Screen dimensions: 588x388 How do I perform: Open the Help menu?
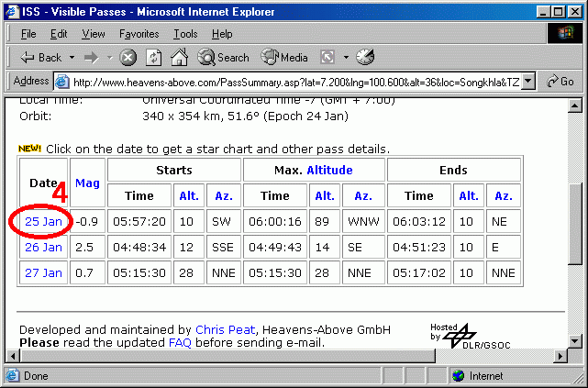(222, 34)
